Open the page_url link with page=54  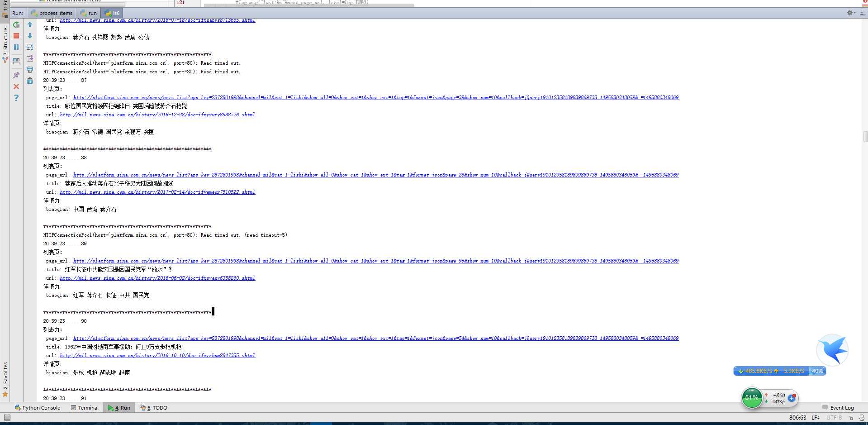pyautogui.click(x=376, y=338)
